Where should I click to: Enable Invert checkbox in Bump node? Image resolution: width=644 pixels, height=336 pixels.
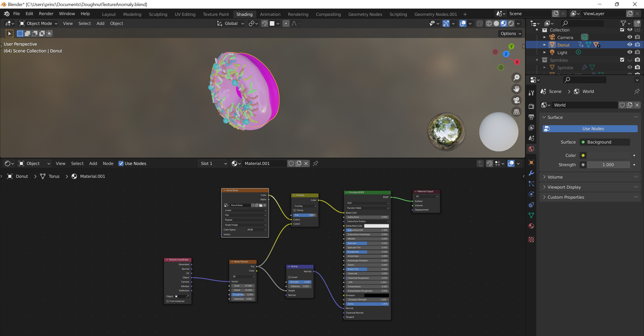(290, 277)
